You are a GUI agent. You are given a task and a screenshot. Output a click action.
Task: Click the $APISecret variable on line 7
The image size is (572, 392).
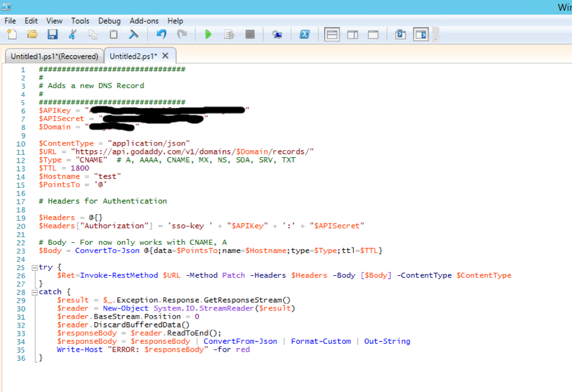point(62,119)
